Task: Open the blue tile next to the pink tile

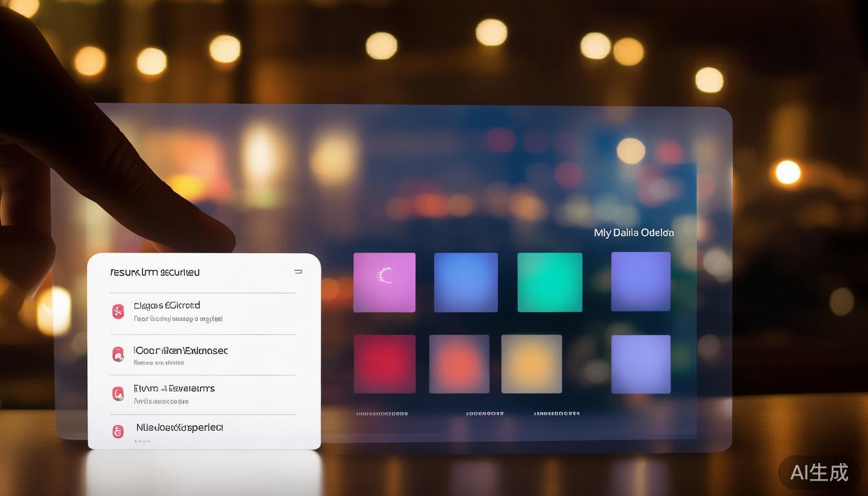Action: pyautogui.click(x=466, y=282)
